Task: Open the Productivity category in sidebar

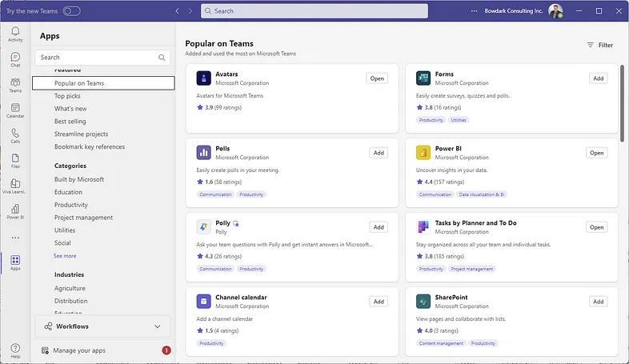Action: click(71, 205)
